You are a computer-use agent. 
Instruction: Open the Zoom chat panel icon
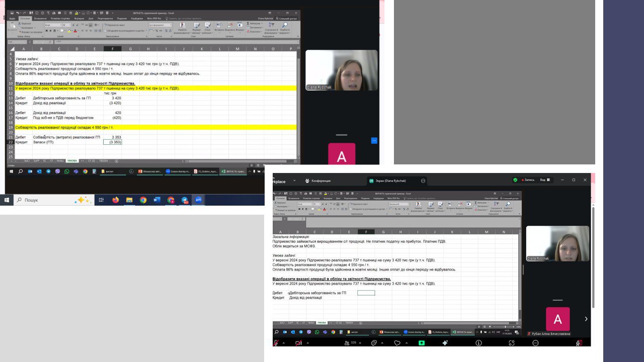374,343
